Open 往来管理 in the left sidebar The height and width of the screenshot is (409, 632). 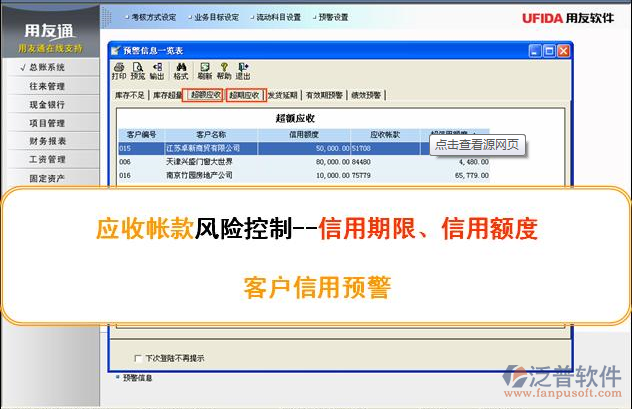click(x=47, y=86)
